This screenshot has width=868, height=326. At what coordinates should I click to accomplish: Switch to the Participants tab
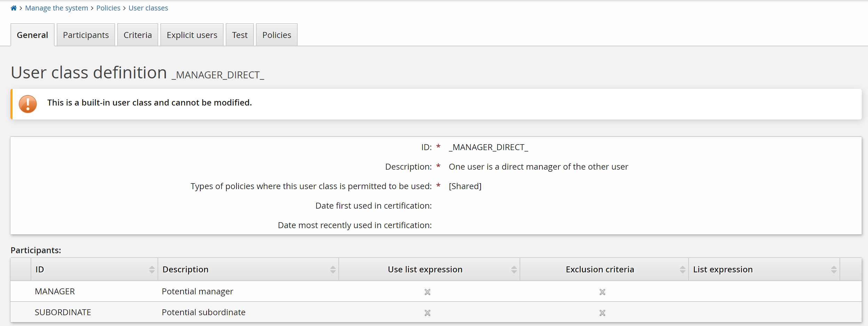click(x=86, y=35)
